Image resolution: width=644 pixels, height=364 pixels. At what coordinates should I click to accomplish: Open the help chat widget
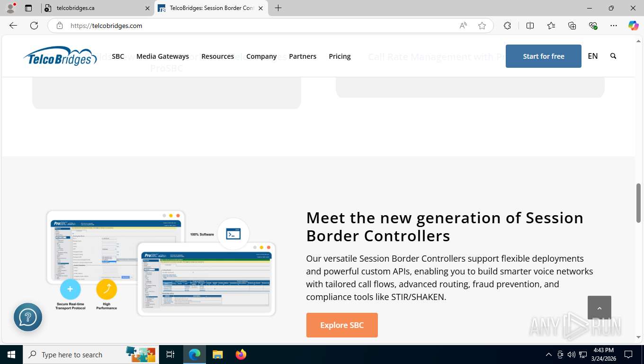tap(28, 317)
